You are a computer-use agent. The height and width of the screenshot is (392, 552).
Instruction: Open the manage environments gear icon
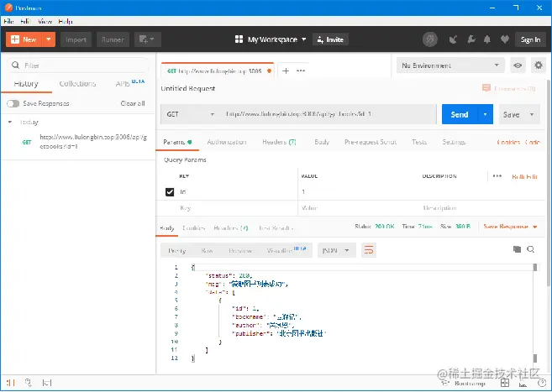point(539,65)
